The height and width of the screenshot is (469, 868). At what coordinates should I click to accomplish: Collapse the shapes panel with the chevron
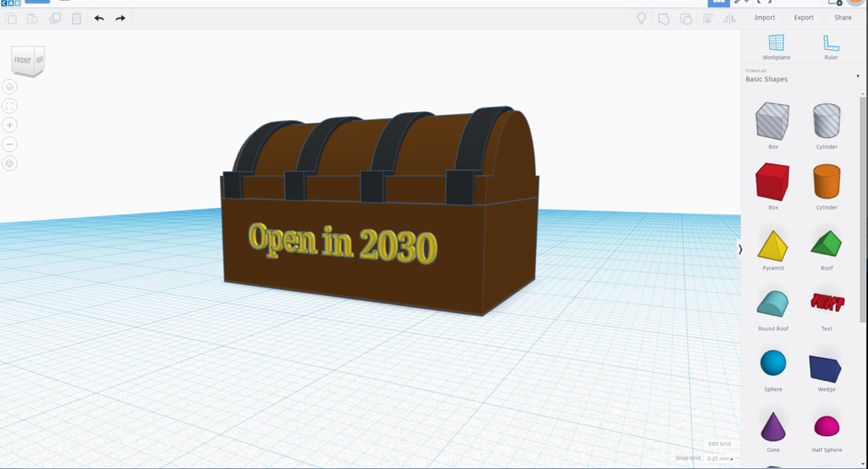pos(740,250)
